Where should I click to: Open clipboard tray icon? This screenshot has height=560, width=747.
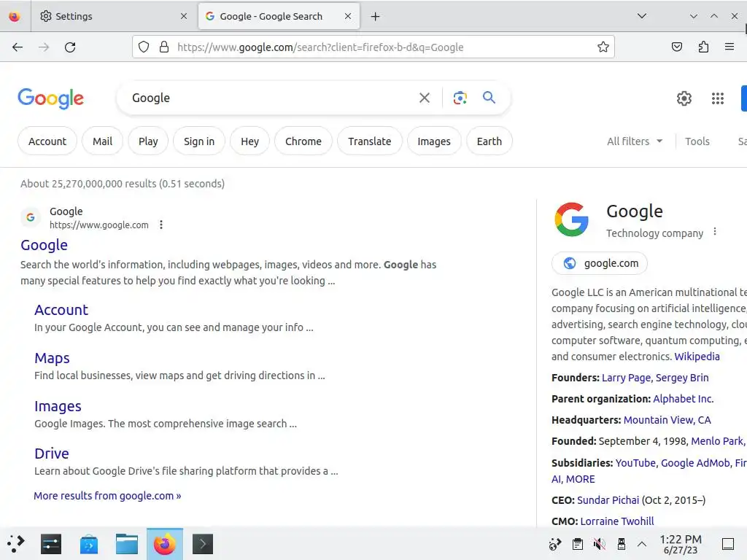pos(578,544)
